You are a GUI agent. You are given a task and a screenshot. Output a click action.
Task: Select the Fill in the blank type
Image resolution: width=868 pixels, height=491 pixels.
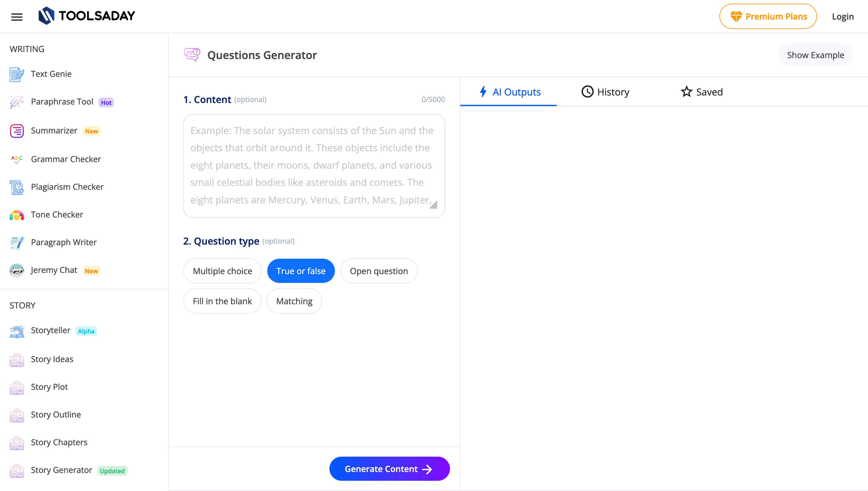(x=222, y=301)
